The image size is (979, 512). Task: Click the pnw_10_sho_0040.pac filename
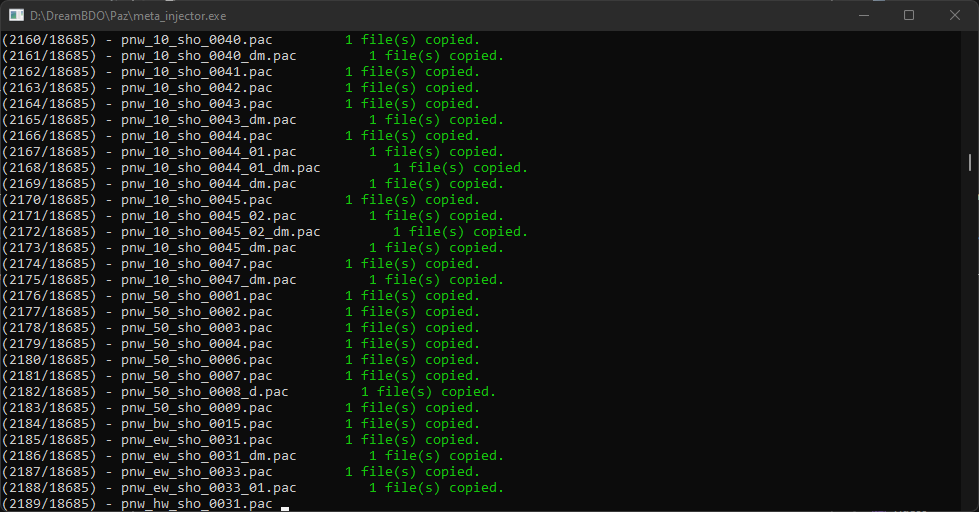(196, 40)
